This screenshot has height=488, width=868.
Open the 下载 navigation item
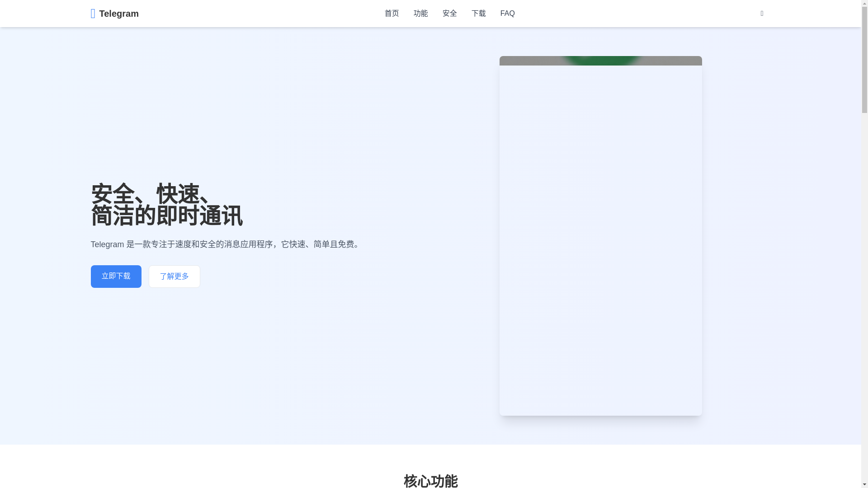(x=478, y=14)
